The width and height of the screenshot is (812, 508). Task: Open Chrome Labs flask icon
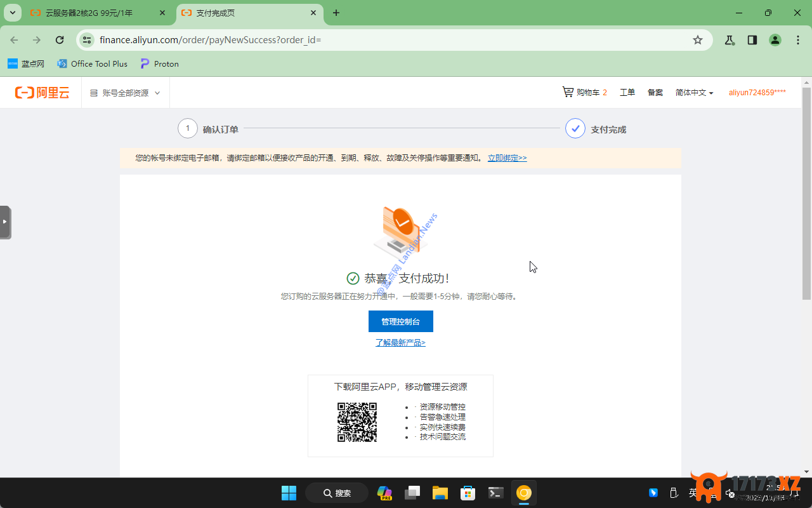730,40
